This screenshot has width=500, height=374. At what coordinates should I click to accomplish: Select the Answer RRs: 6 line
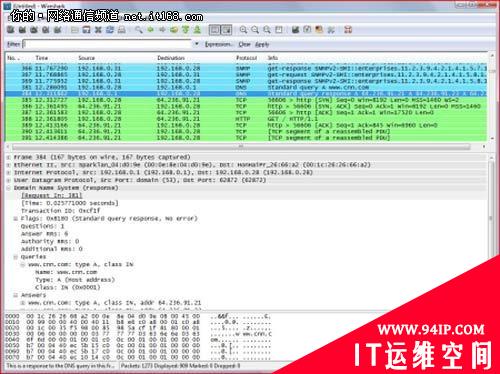(44, 234)
